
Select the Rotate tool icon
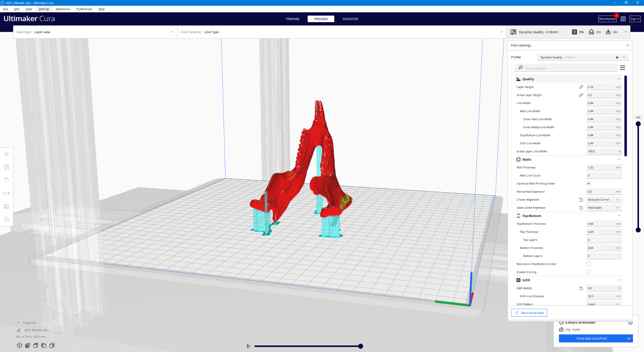coord(7,180)
